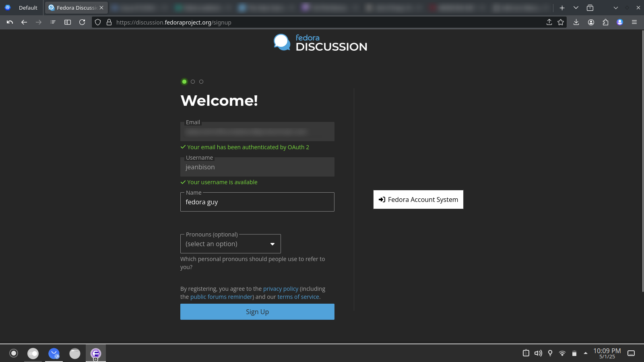The width and height of the screenshot is (644, 362).
Task: Open the Default workspace button
Action: point(22,8)
